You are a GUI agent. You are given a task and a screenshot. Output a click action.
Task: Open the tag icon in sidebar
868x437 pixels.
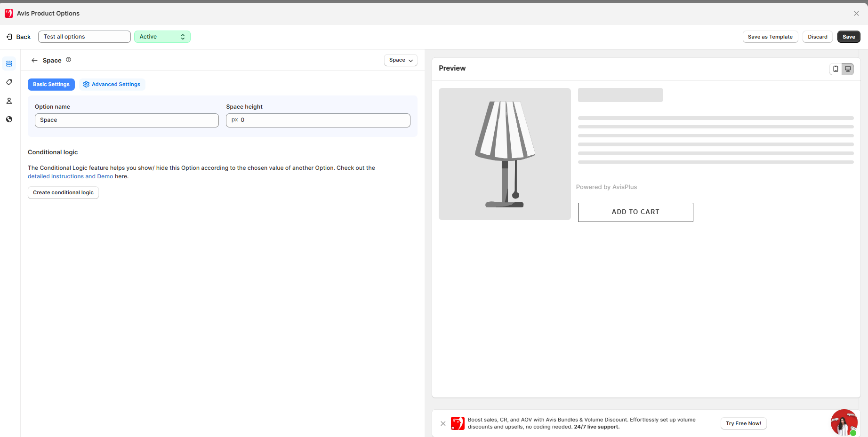click(x=9, y=82)
